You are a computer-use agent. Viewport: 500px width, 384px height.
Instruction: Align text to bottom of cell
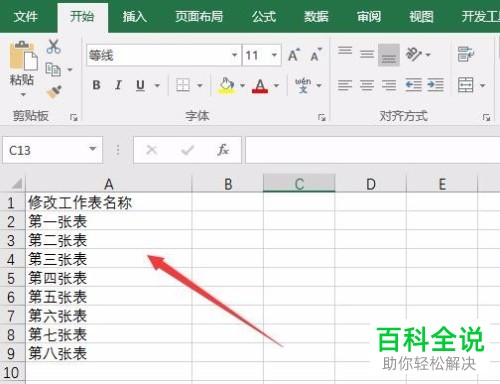coord(389,55)
